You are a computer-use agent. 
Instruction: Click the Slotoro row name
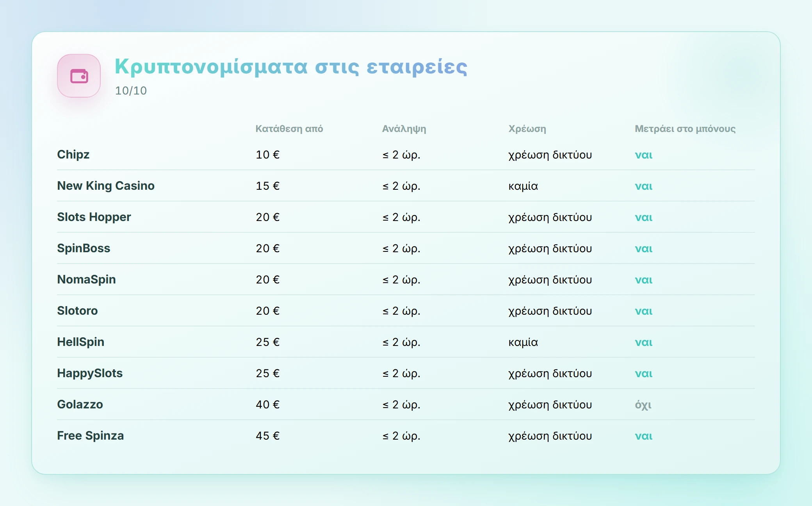pos(77,311)
